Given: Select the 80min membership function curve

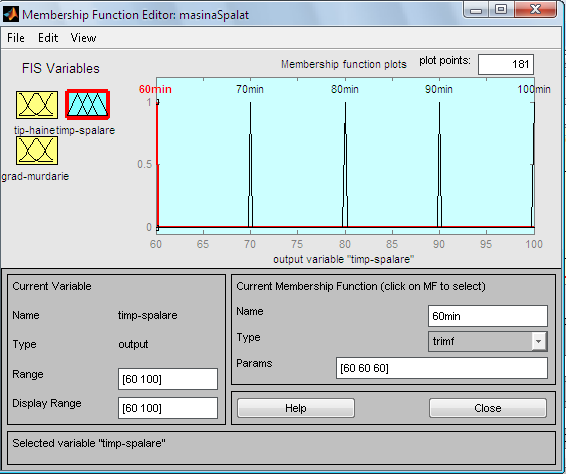Looking at the screenshot, I should click(x=345, y=164).
